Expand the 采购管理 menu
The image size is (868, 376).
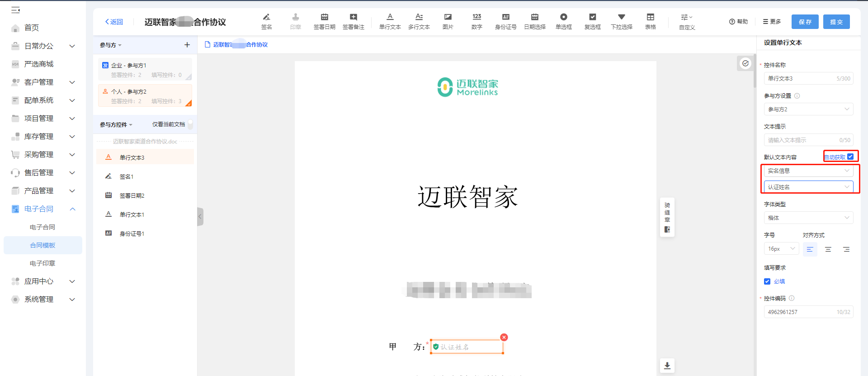coord(43,154)
